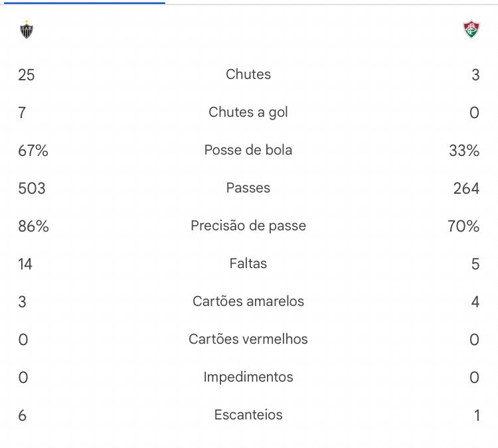This screenshot has width=498, height=448.
Task: Click the 67% possession value
Action: coord(33,151)
